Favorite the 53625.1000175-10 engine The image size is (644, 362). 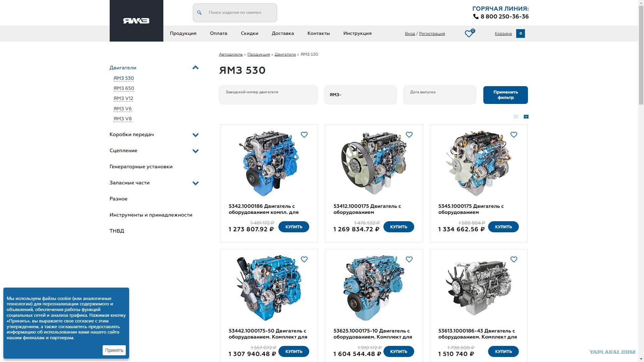[x=409, y=259]
